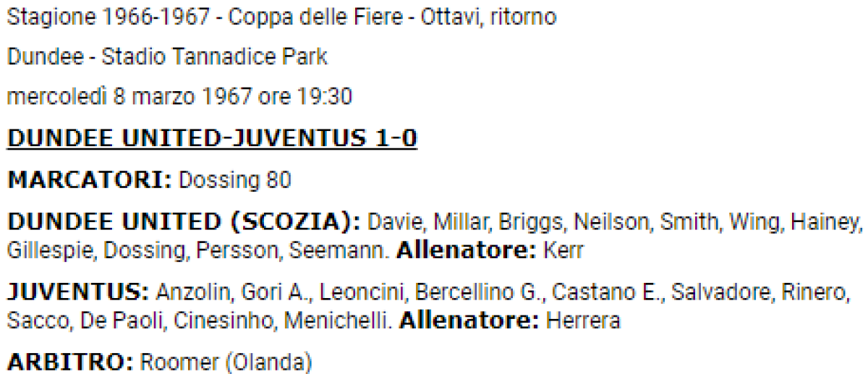Click the 'Coppa delle Fiere' text

pyautogui.click(x=314, y=17)
